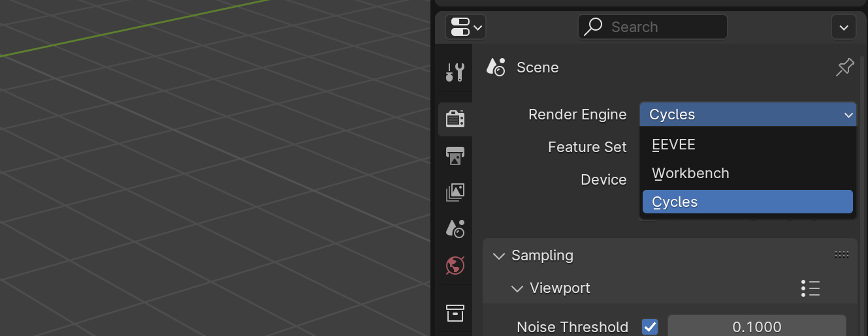Click the Sampling panel drag handle
The width and height of the screenshot is (868, 336).
point(842,255)
